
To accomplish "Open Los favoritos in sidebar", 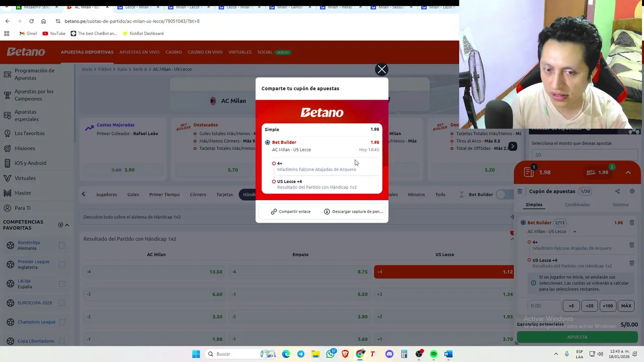I will (x=30, y=133).
